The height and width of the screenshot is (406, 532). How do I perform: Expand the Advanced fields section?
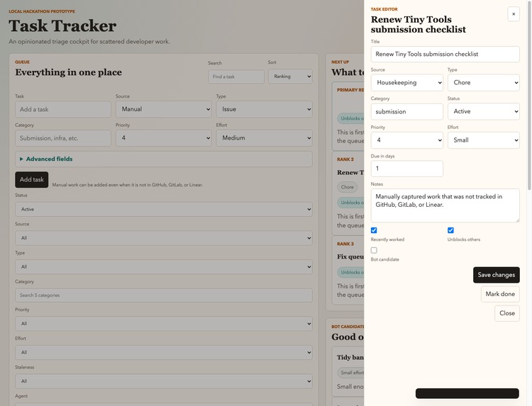pos(164,159)
